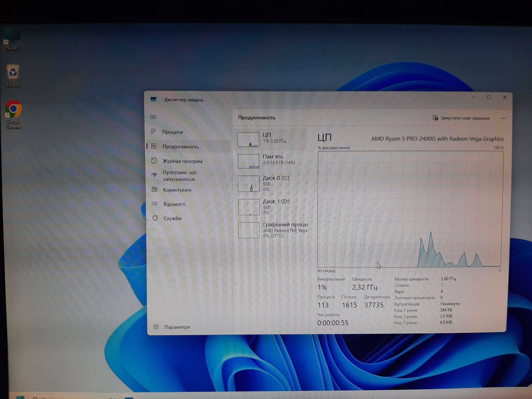Select the Google Chrome desktop shortcut

point(13,115)
